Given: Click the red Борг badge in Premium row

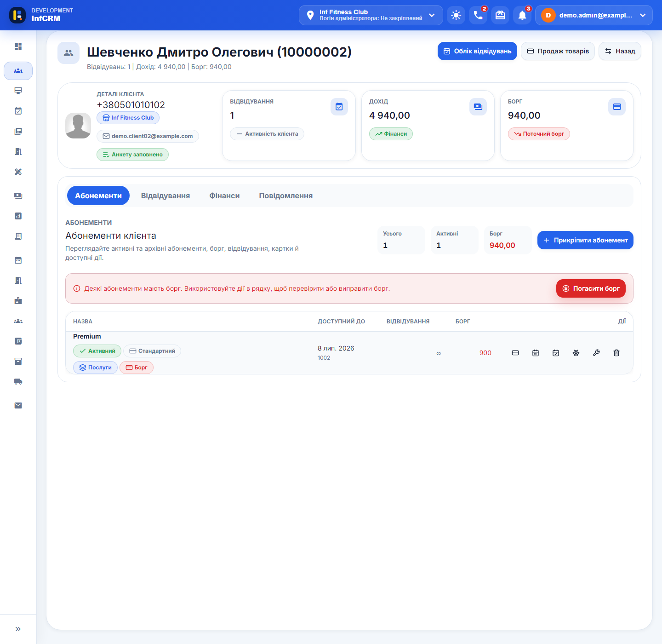Looking at the screenshot, I should (x=137, y=368).
